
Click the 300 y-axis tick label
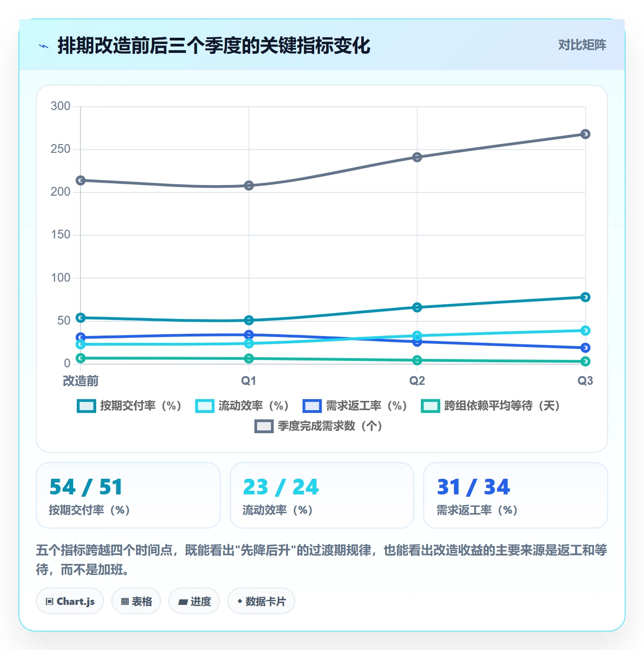(61, 106)
